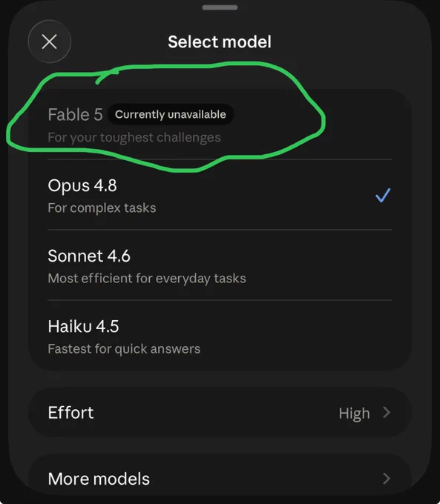Choose the Opus 4.8 model

click(220, 195)
